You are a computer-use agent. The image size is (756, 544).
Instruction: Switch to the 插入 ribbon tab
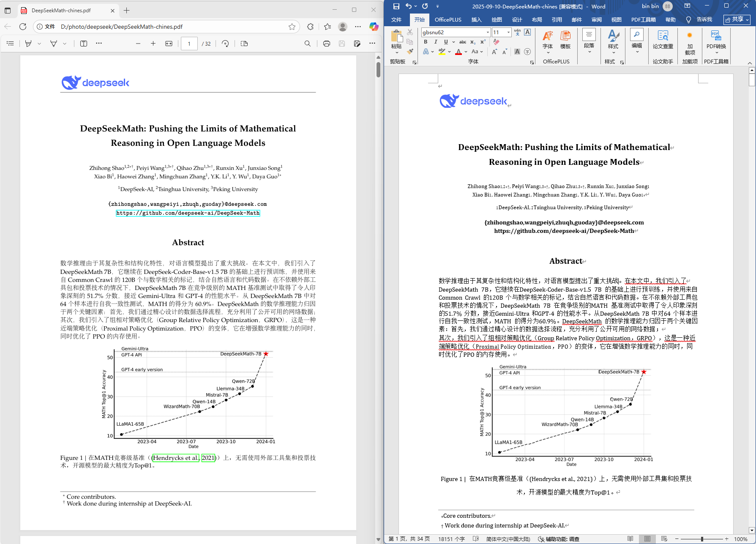tap(476, 19)
